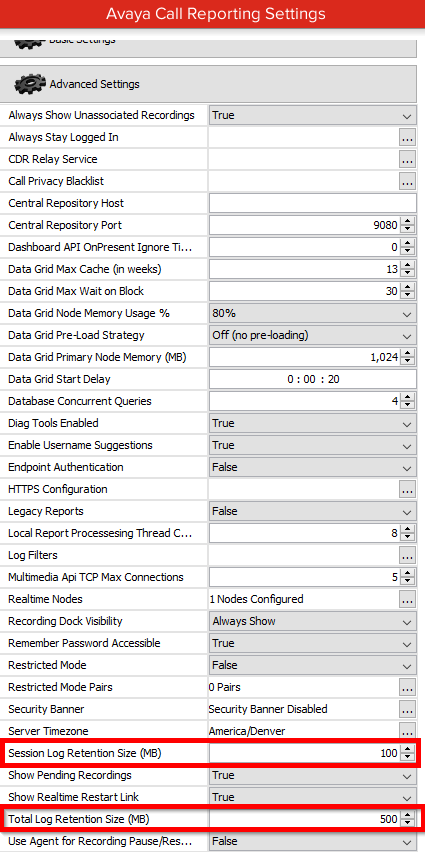425x858 pixels.
Task: Expand Data Grid Node Memory Usage dropdown
Action: coord(312,314)
